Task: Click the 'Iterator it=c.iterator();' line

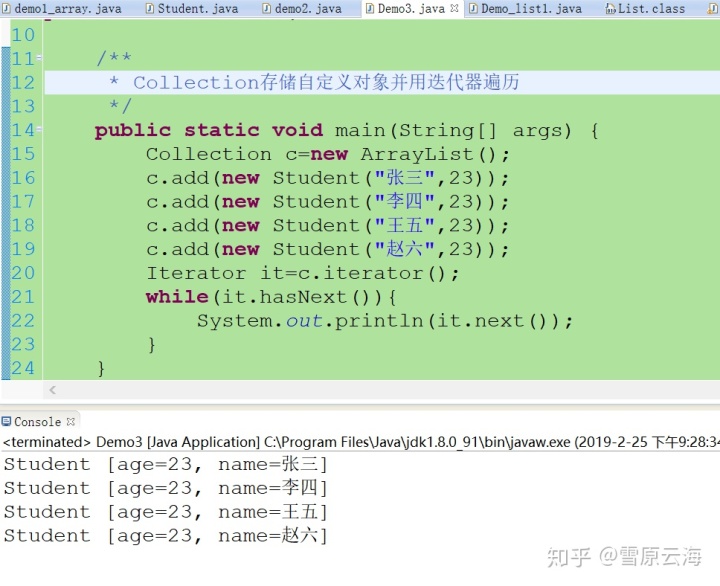Action: tap(302, 273)
